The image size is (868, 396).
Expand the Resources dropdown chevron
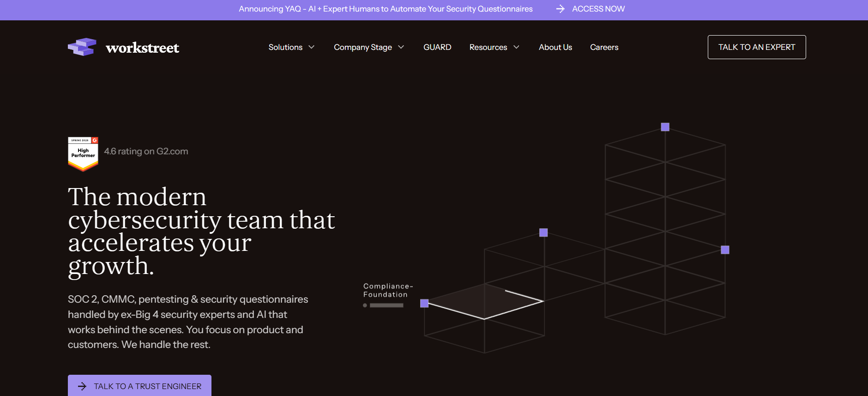517,47
